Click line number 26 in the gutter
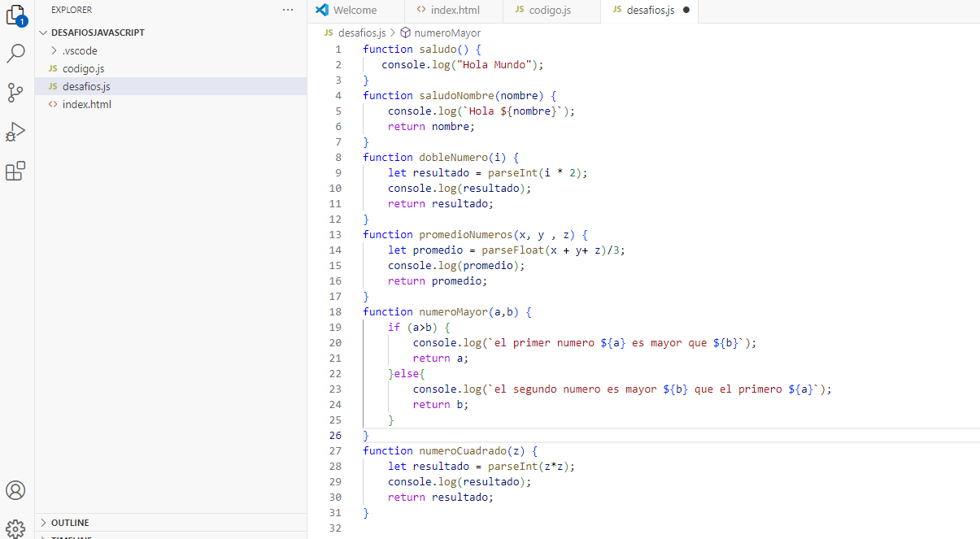This screenshot has width=980, height=539. tap(336, 435)
